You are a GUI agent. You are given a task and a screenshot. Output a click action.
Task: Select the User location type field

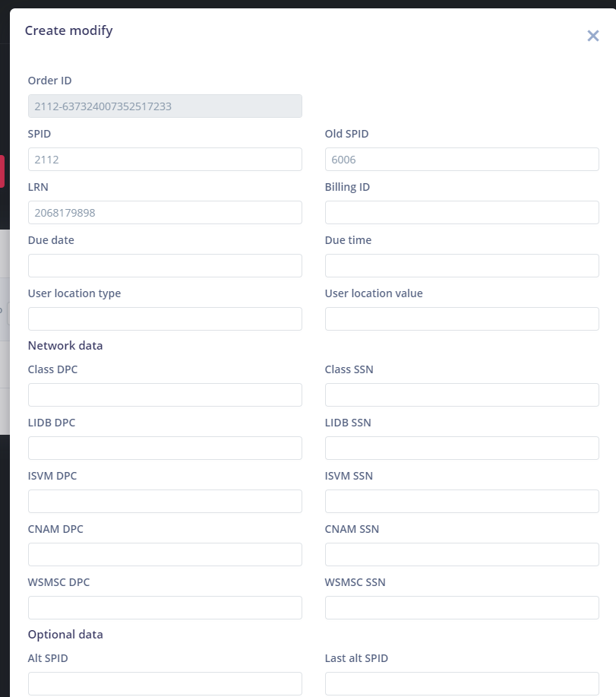click(x=165, y=319)
